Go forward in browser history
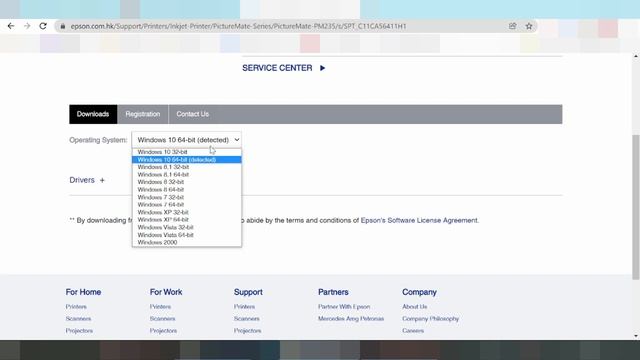The height and width of the screenshot is (360, 640). pos(27,26)
